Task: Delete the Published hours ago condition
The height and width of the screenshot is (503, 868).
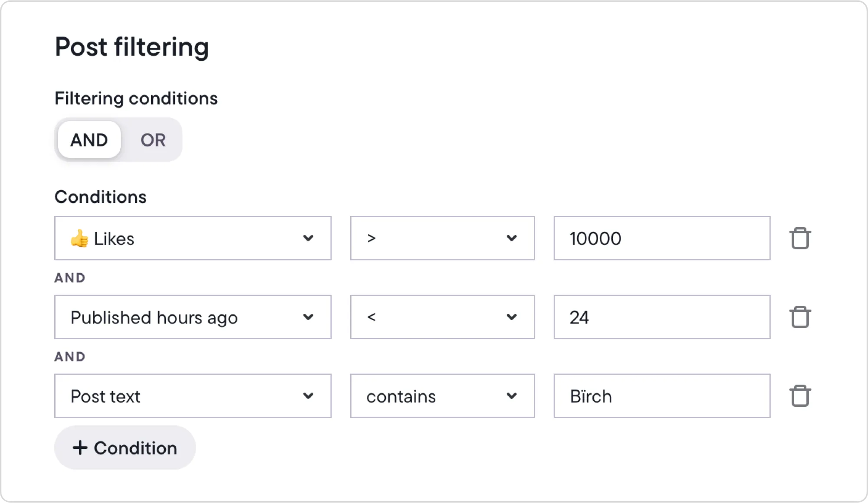Action: [x=801, y=317]
